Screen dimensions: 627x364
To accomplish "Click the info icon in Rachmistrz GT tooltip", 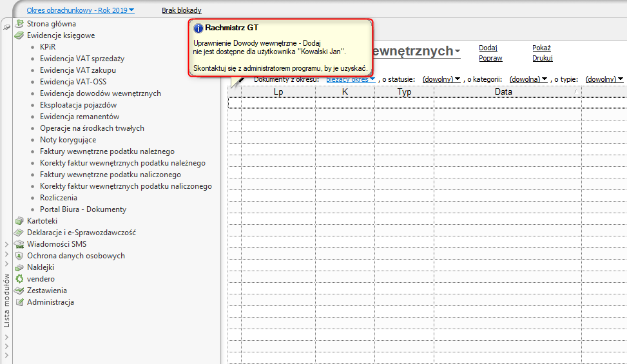I will point(198,28).
